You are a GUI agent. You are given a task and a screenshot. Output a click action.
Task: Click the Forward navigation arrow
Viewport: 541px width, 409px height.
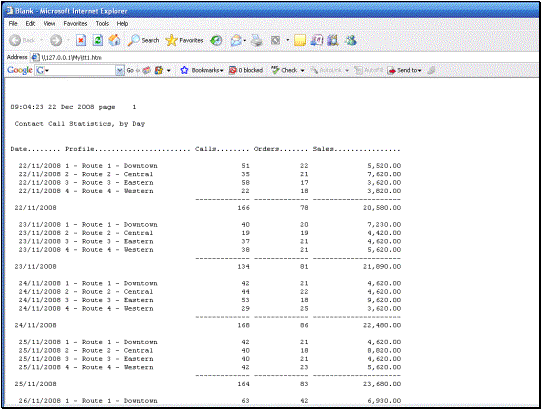(x=56, y=41)
